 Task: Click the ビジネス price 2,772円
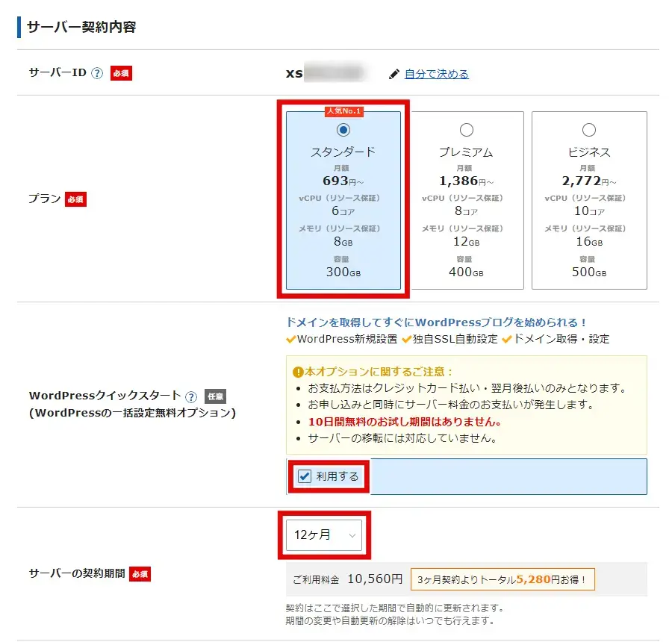tap(589, 181)
